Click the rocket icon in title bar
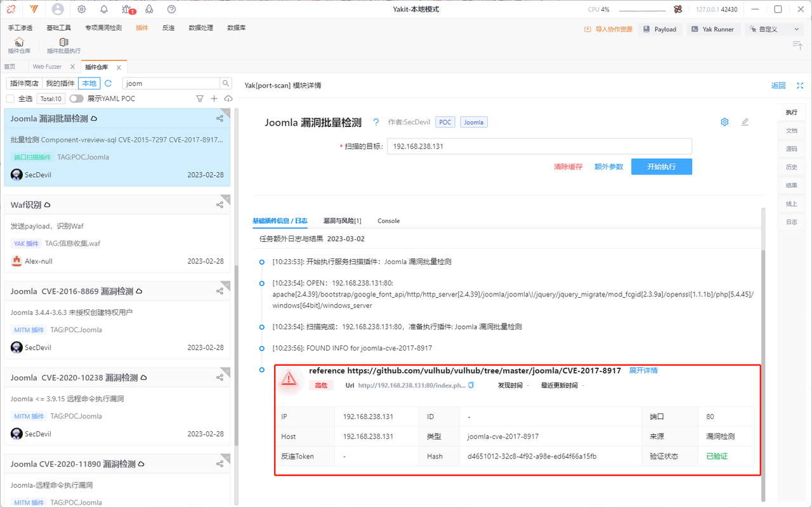 click(x=149, y=10)
